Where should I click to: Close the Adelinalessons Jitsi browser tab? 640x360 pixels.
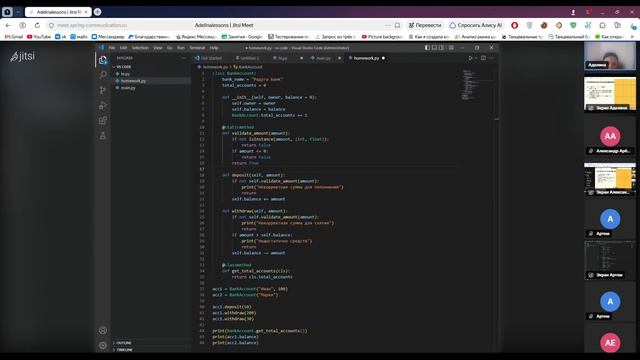(86, 12)
